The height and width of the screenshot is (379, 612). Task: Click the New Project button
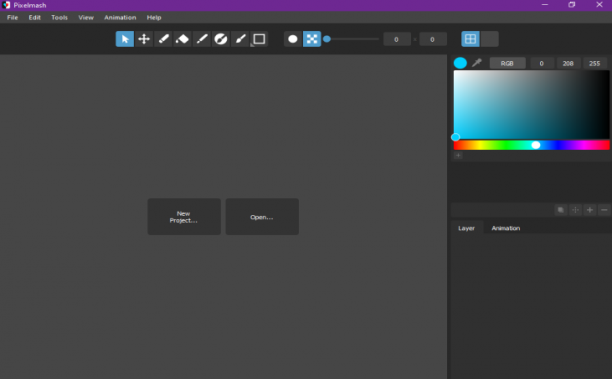click(x=184, y=217)
